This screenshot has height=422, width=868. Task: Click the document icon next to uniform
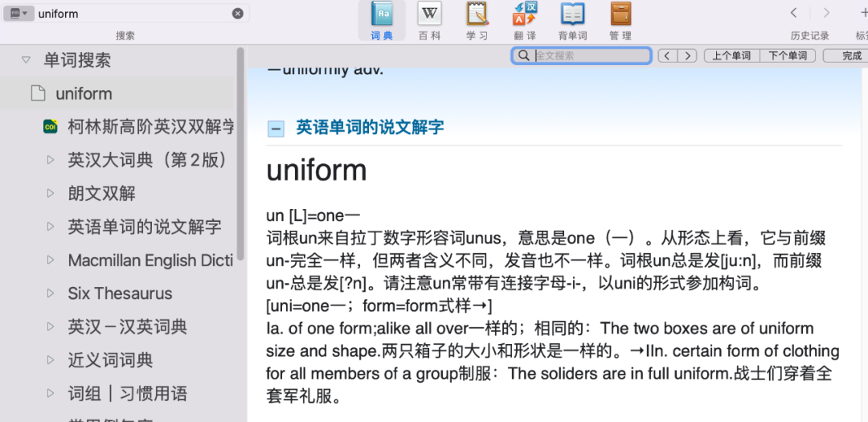pyautogui.click(x=38, y=93)
